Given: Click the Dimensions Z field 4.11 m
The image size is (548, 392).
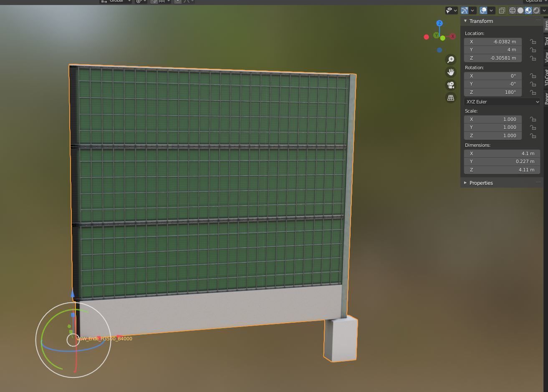Looking at the screenshot, I should click(x=502, y=170).
